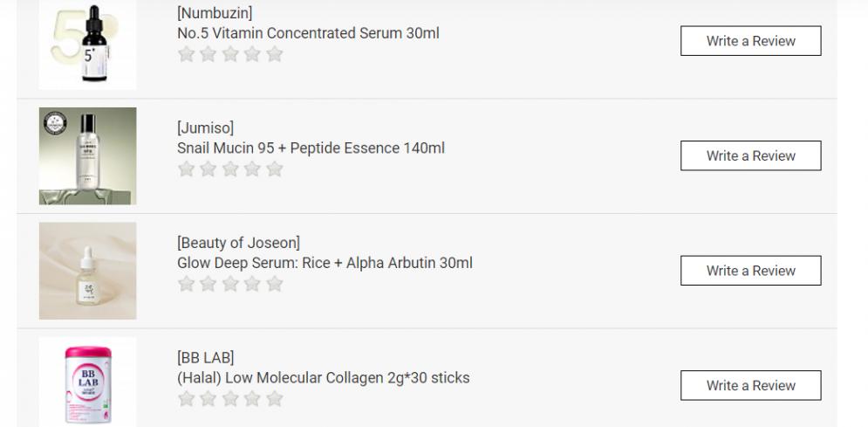The image size is (868, 427).
Task: Write a Review for Numbuzin Vitamin Serum
Action: coord(750,41)
